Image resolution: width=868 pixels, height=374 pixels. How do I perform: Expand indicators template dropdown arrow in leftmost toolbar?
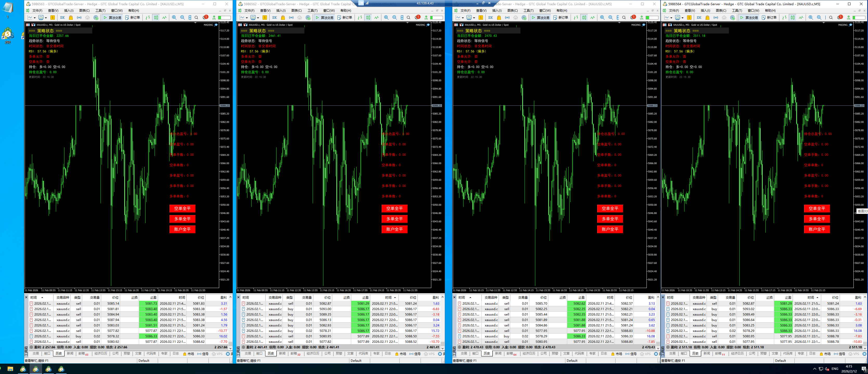coord(46,17)
